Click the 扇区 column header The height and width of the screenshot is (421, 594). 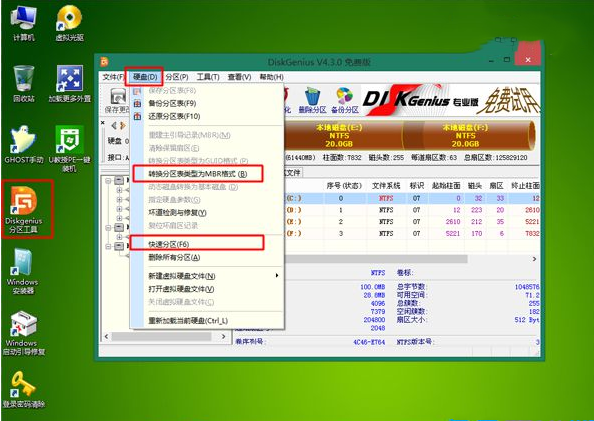[496, 186]
